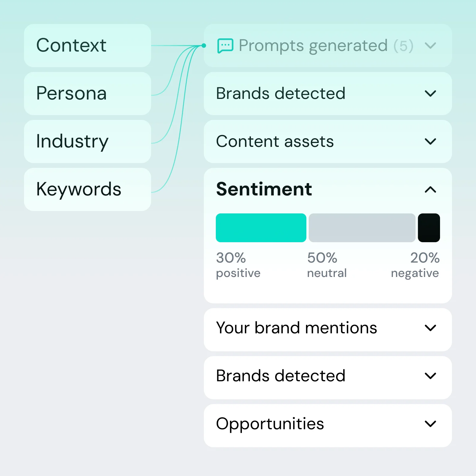Viewport: 476px width, 476px height.
Task: Expand the top Brands detected chevron
Action: click(x=430, y=94)
